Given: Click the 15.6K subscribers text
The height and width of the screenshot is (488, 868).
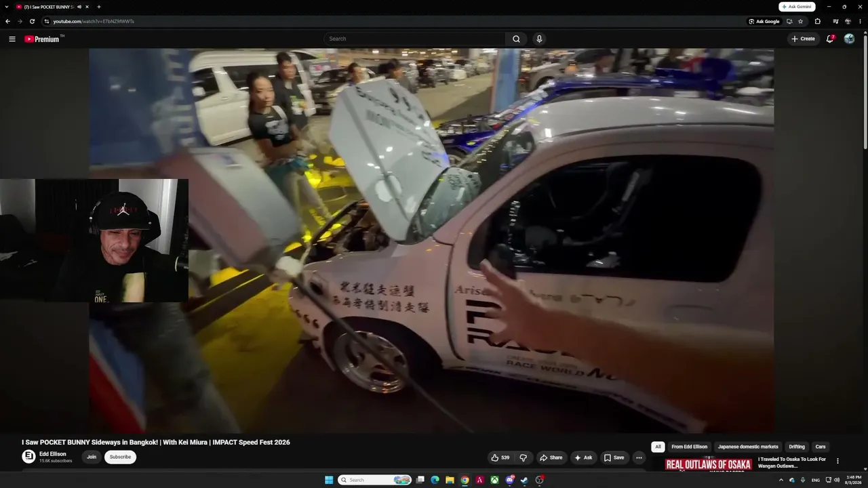Looking at the screenshot, I should 56,461.
